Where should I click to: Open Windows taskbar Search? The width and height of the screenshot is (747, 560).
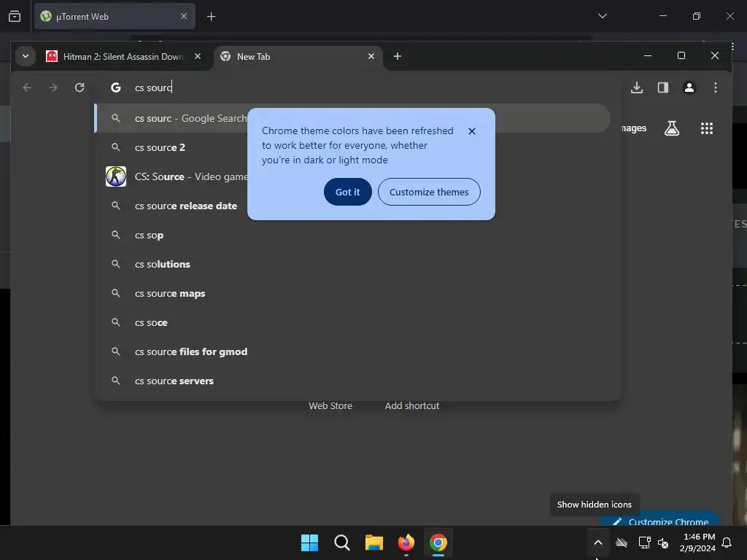341,542
